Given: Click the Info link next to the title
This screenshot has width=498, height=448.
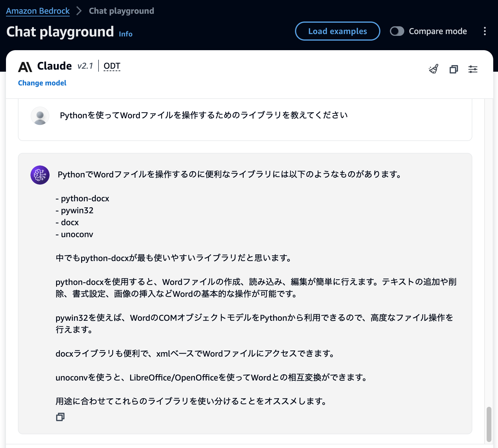Looking at the screenshot, I should click(x=126, y=34).
